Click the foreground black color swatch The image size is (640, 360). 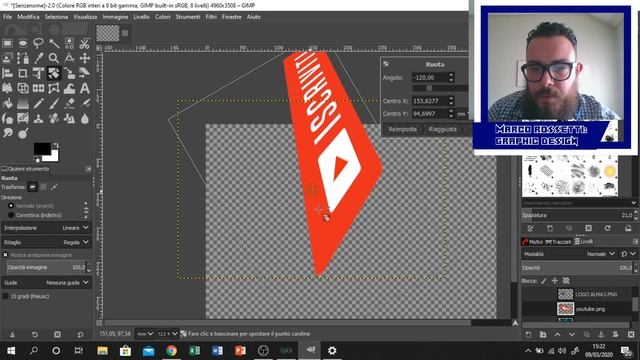tap(42, 149)
